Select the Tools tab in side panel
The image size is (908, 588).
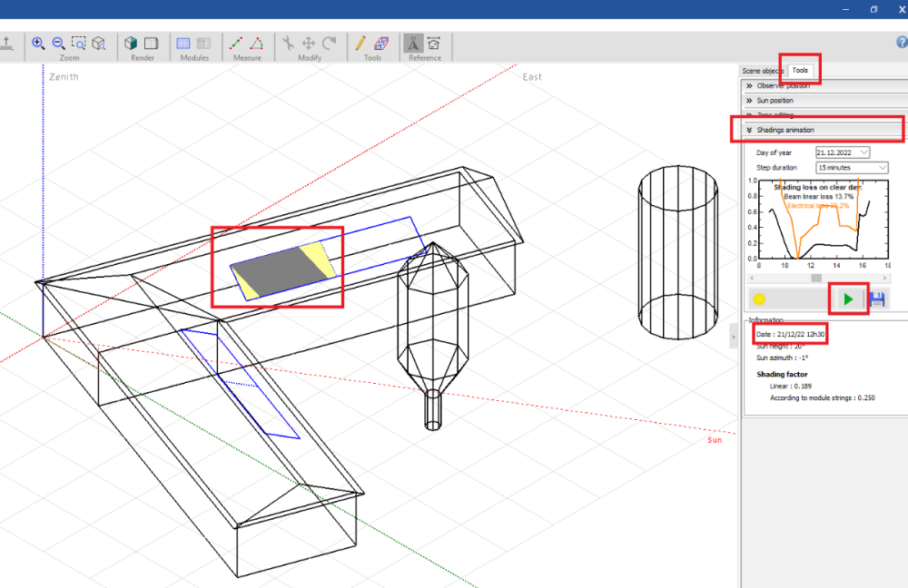(x=800, y=70)
